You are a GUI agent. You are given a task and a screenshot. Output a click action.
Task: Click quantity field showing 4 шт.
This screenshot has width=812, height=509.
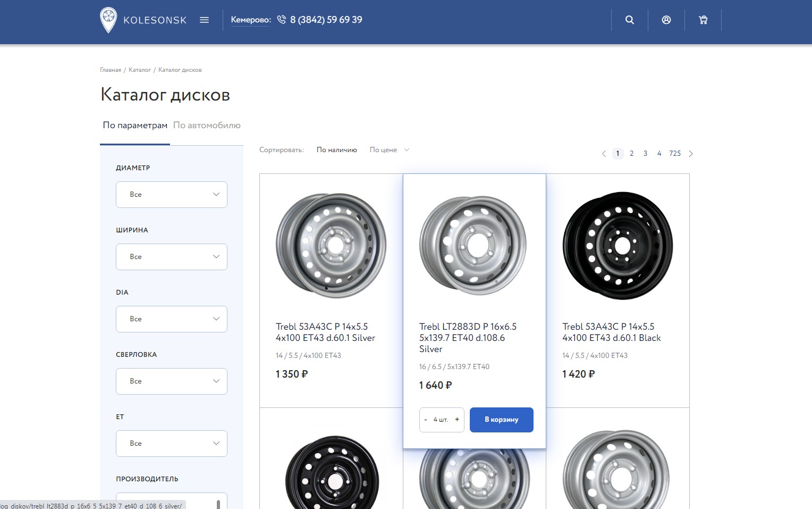(441, 420)
